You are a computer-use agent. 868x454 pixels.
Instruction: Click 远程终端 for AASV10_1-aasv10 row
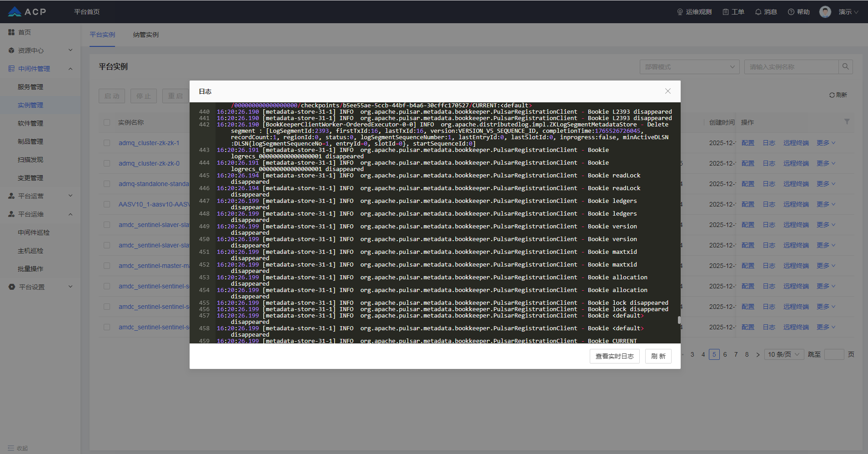click(x=796, y=204)
